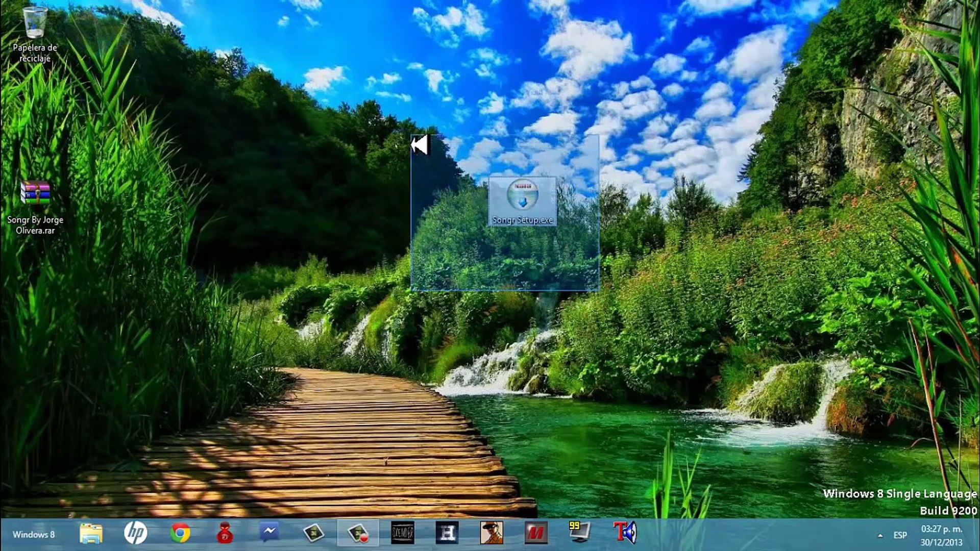
Task: Click the Songr Setup.exe installer icon
Action: [522, 196]
